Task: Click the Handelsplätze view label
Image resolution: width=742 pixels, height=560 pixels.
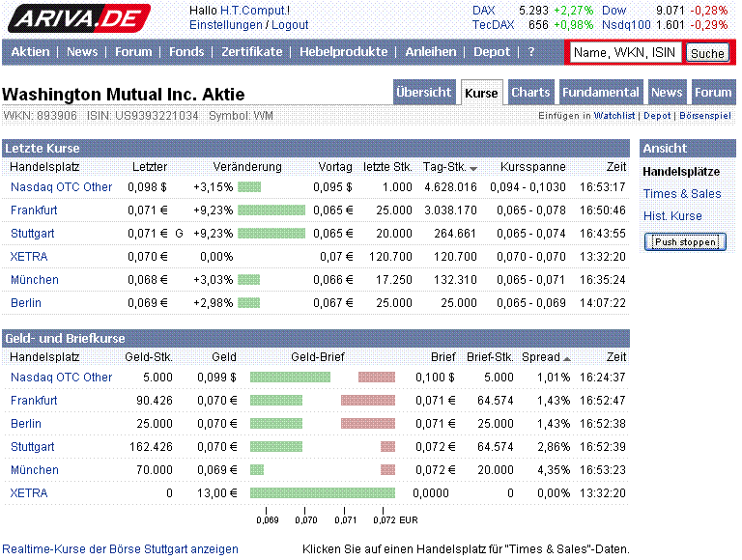Action: [x=681, y=172]
